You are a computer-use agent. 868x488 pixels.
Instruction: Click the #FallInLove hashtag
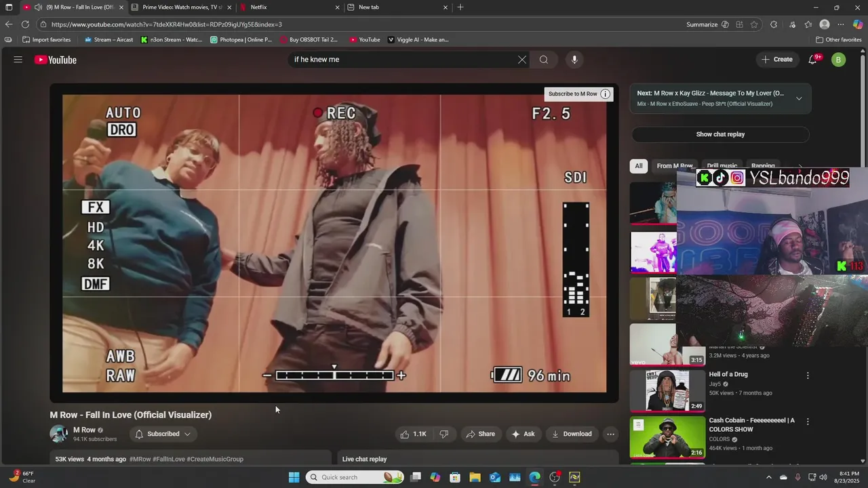(x=169, y=459)
